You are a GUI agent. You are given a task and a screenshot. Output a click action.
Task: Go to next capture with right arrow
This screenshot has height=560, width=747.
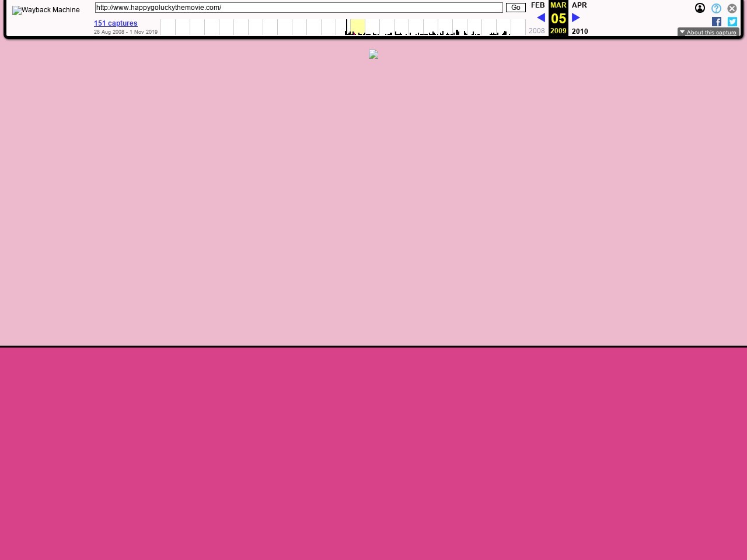point(575,17)
